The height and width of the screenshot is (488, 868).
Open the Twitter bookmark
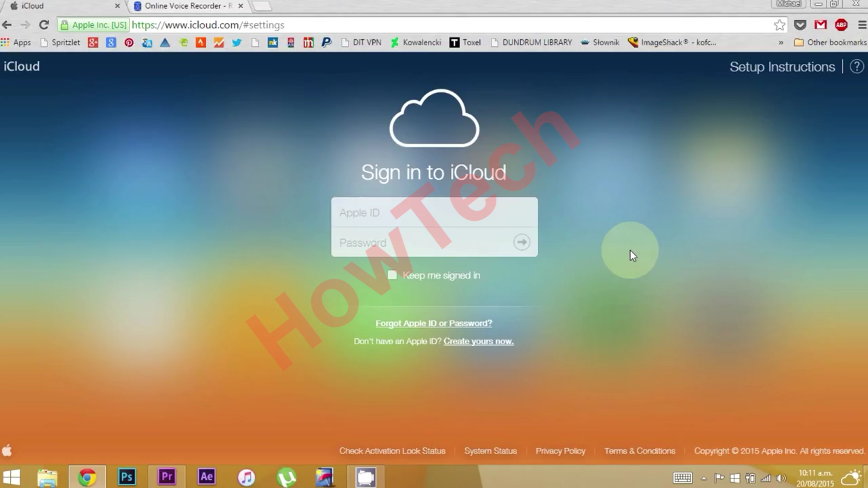tap(237, 42)
